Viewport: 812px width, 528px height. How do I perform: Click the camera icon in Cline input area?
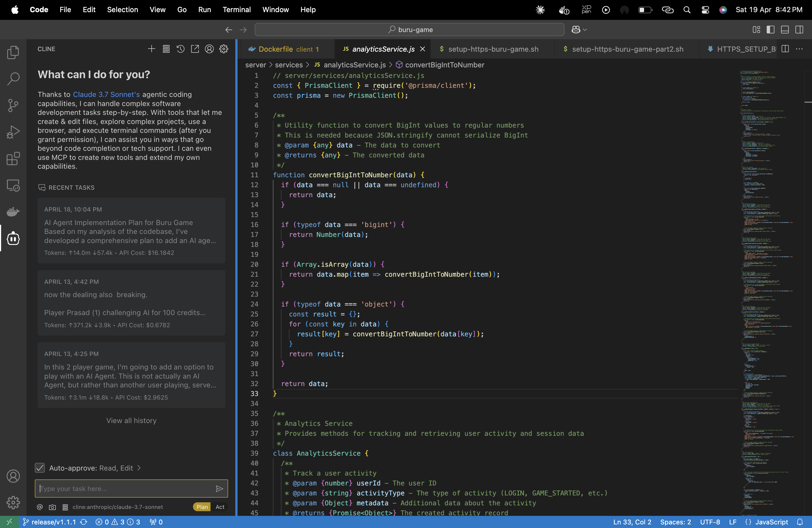coord(52,507)
